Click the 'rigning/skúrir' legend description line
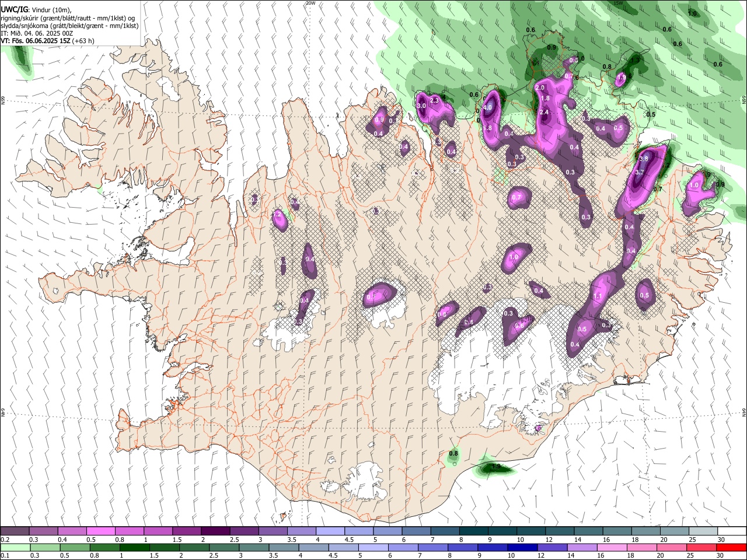Screen dimensions: 747x560 69,18
